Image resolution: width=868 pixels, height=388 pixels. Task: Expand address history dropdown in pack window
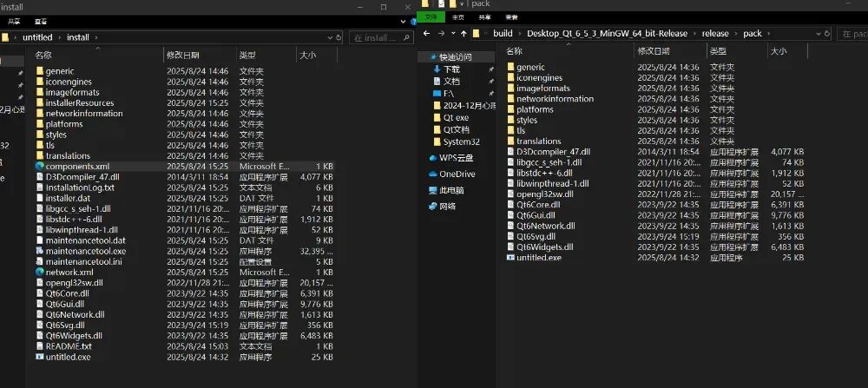[819, 34]
